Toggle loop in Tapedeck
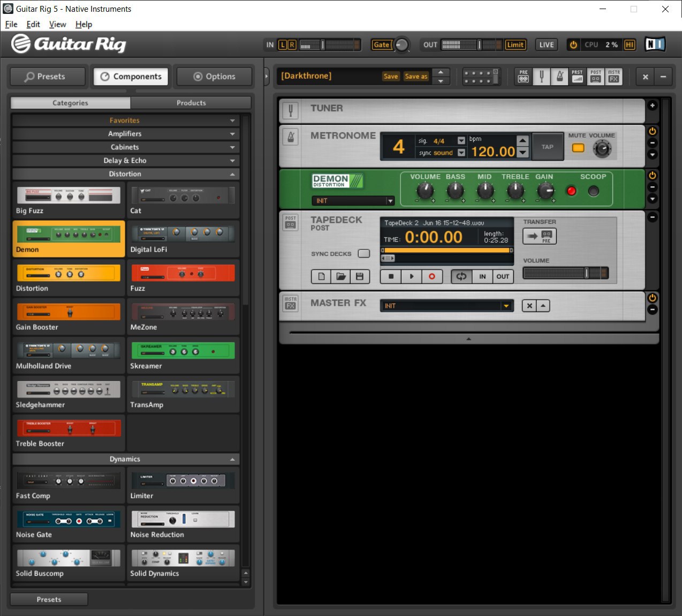The image size is (682, 616). 461,276
